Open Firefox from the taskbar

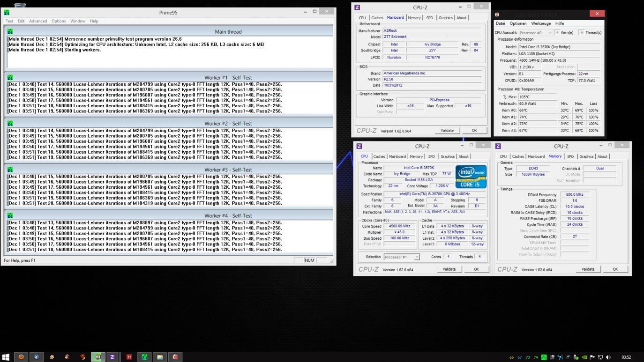(x=21, y=357)
